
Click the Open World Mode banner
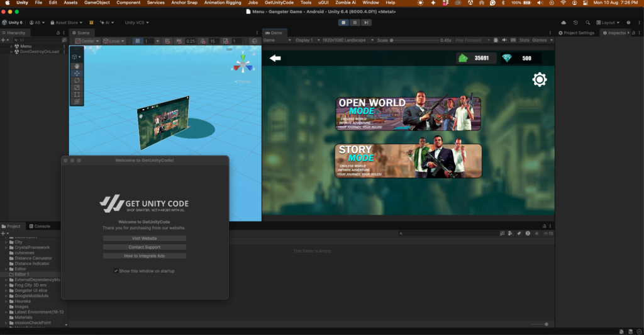[x=408, y=113]
